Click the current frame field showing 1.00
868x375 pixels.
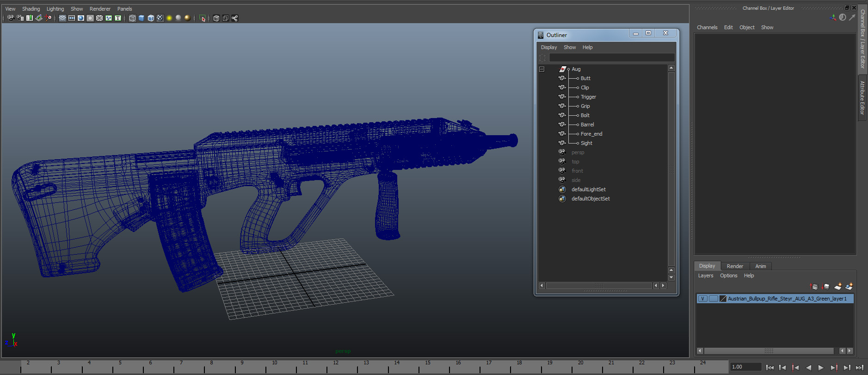coord(745,367)
